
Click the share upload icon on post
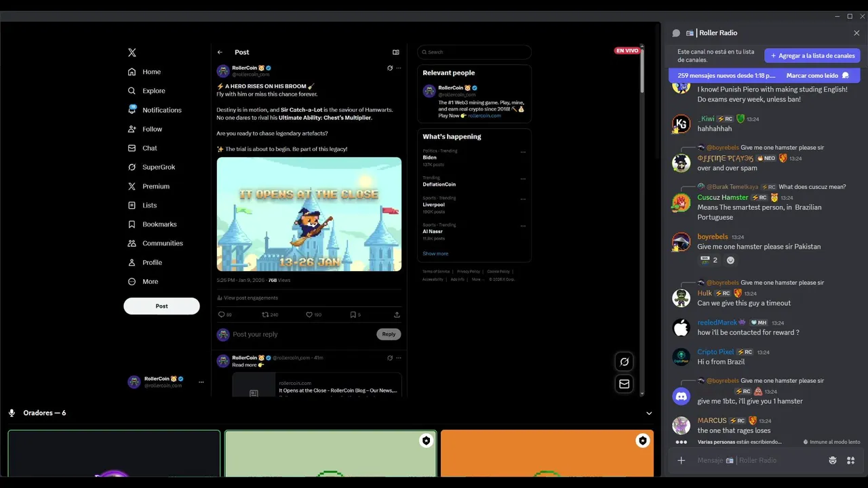pos(397,314)
